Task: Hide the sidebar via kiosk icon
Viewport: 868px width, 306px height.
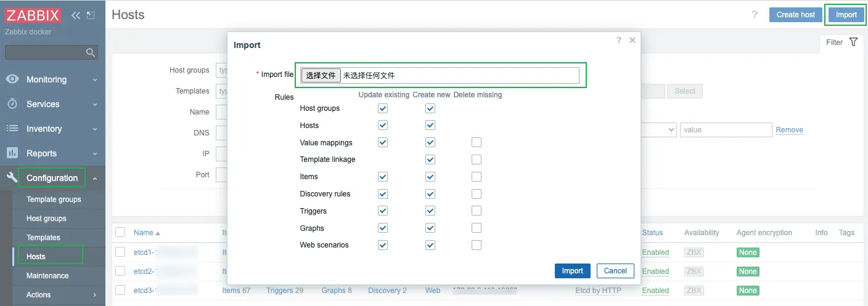Action: pyautogui.click(x=91, y=15)
